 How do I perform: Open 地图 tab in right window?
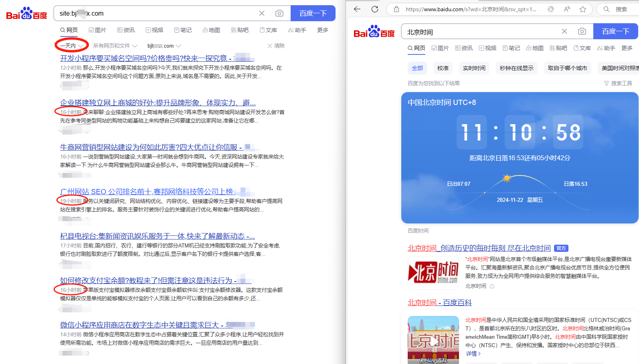point(535,48)
